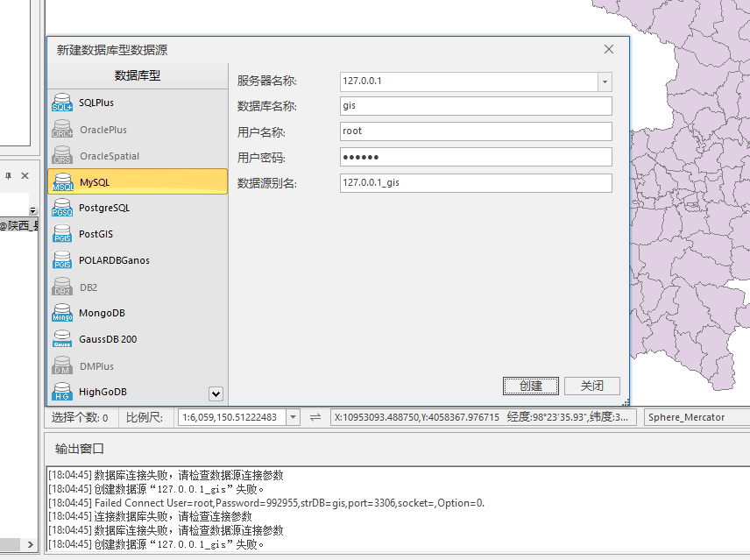This screenshot has height=560, width=750.
Task: Click the Sphere_Mercator projection field
Action: [x=697, y=417]
